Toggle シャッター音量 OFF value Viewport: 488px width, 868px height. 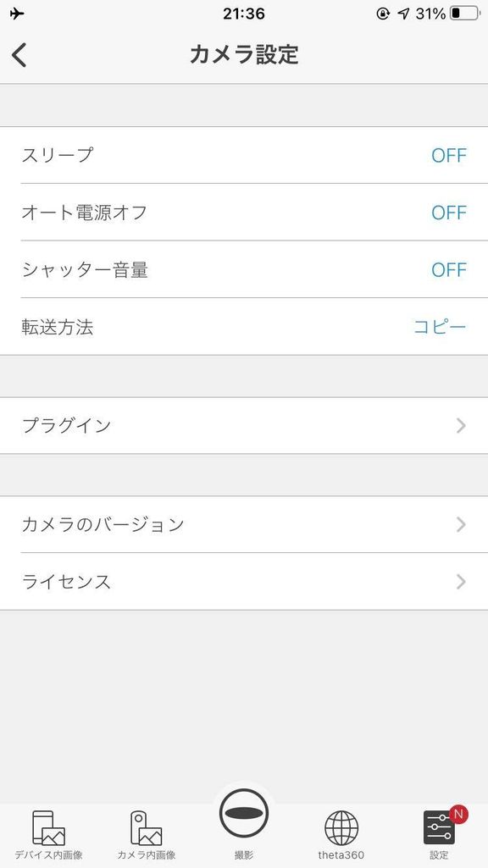[449, 270]
